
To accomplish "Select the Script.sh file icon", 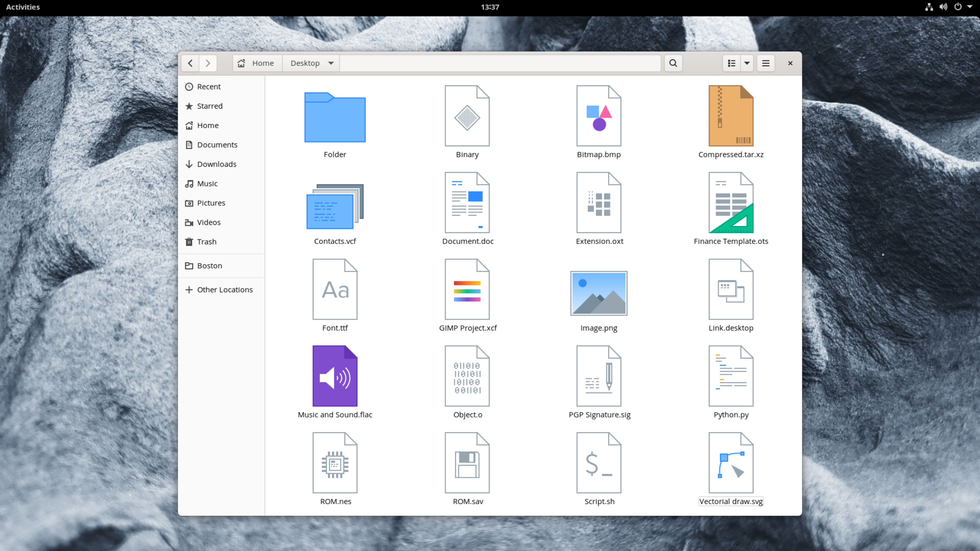I will [598, 463].
